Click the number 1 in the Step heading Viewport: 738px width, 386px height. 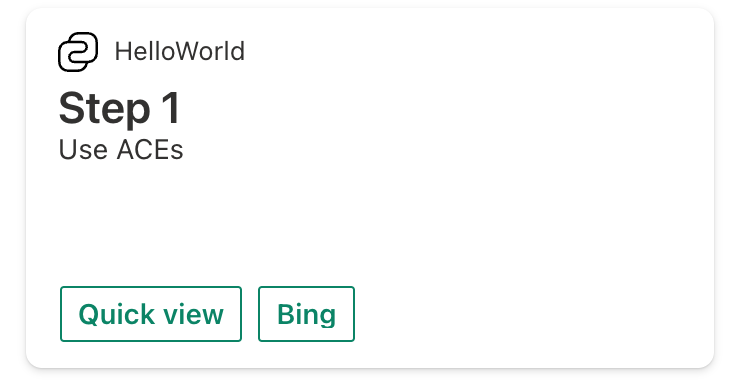(x=171, y=108)
